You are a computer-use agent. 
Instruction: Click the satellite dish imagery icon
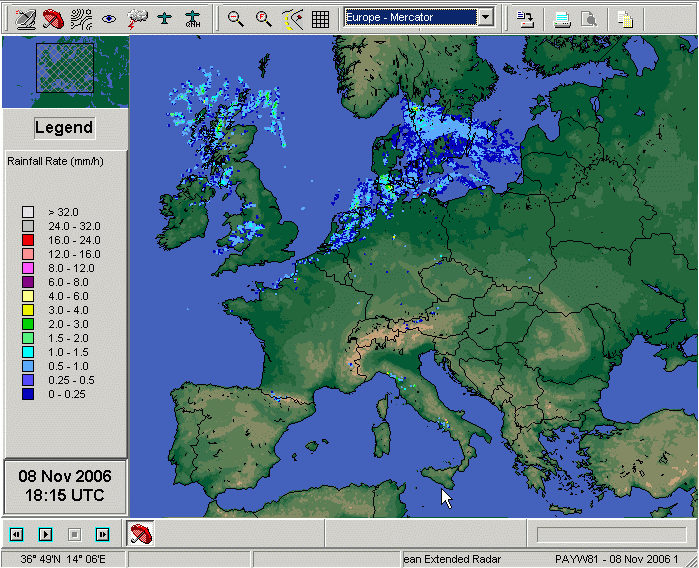pos(25,17)
